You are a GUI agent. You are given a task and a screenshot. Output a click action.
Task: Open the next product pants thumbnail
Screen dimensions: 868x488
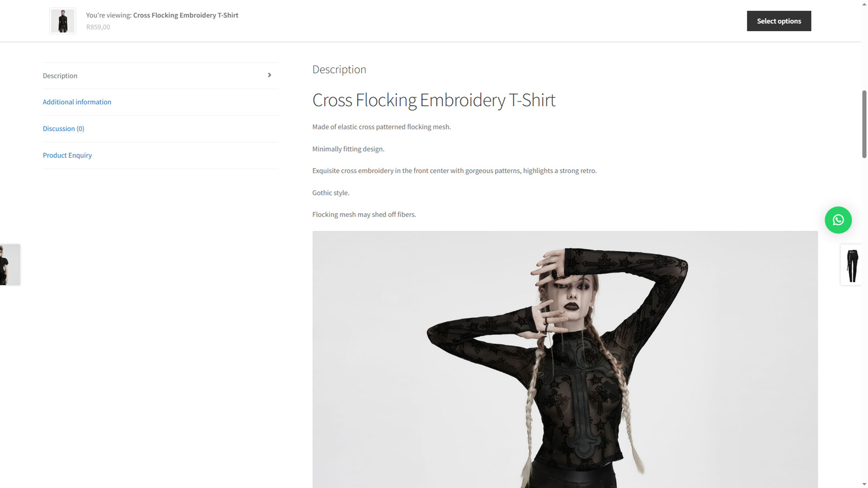pos(851,265)
